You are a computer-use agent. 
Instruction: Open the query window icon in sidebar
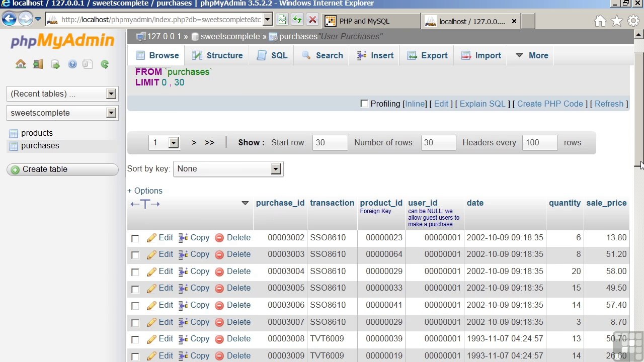[x=55, y=64]
